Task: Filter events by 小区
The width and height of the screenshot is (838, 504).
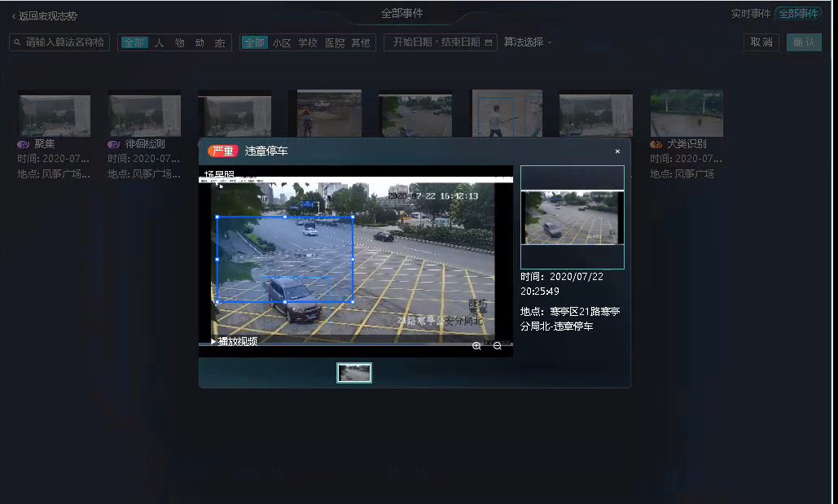Action: (282, 43)
